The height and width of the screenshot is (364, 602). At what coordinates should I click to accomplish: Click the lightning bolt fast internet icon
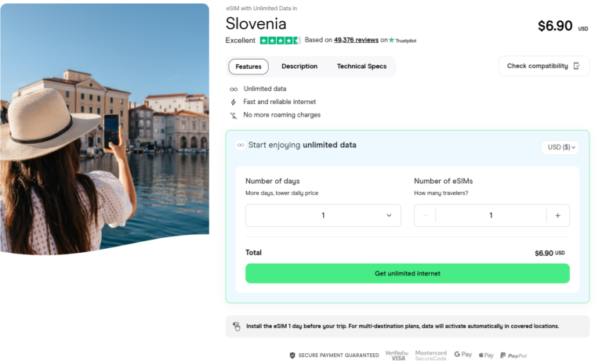[234, 103]
